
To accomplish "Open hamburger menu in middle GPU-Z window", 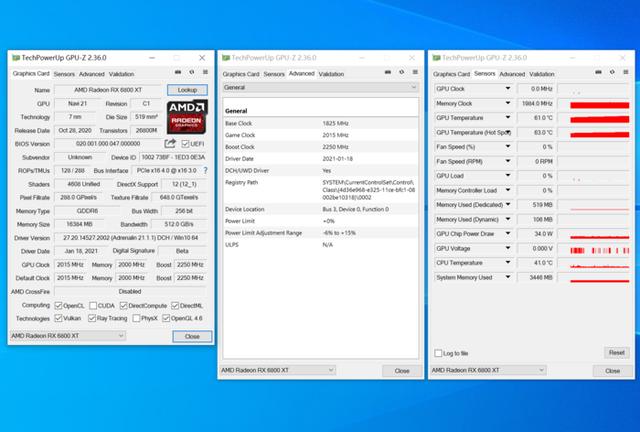I will [415, 72].
